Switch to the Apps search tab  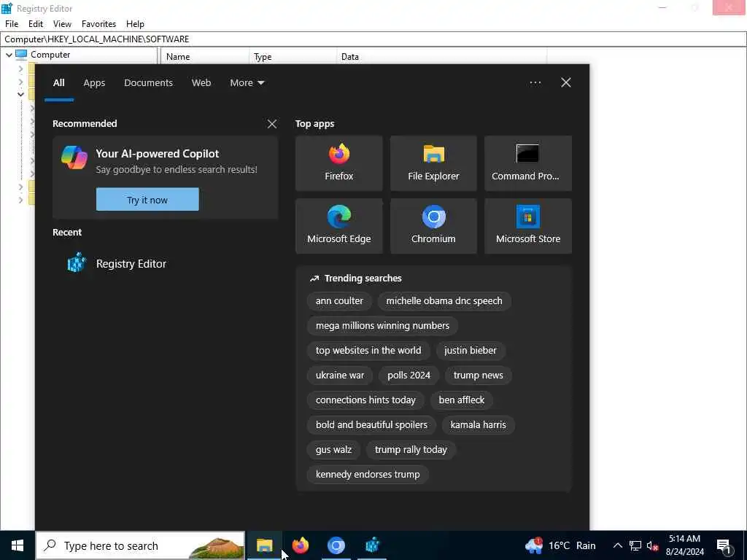(94, 83)
